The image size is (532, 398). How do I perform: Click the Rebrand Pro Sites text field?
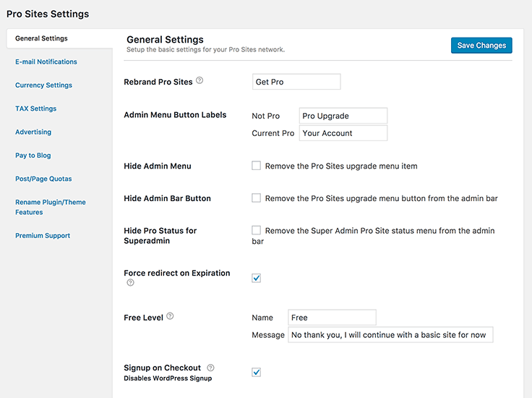click(x=296, y=82)
